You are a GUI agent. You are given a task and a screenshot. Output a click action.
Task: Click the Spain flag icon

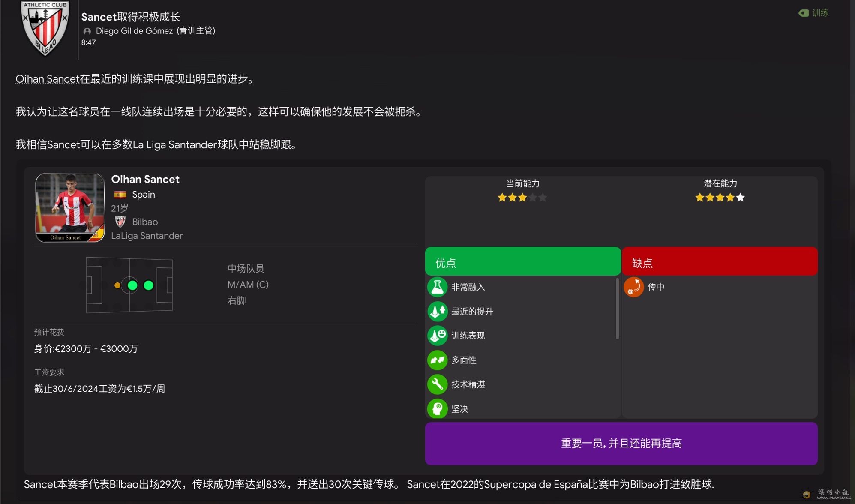coord(120,195)
